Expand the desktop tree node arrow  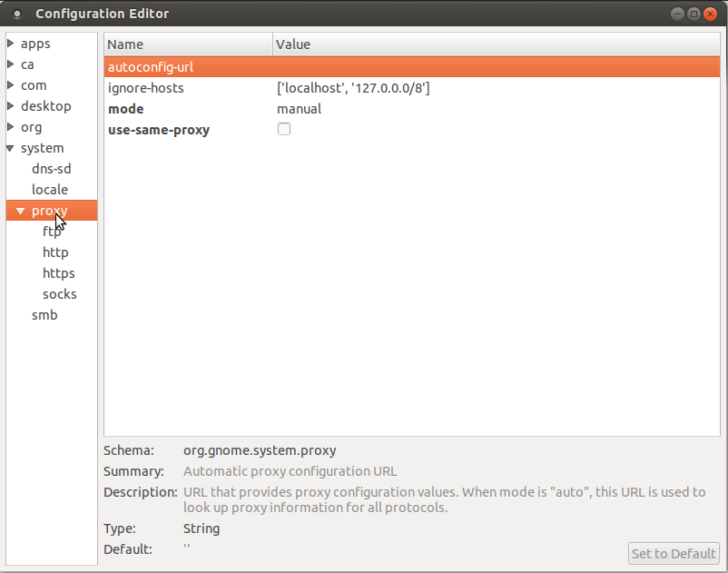pos(11,106)
